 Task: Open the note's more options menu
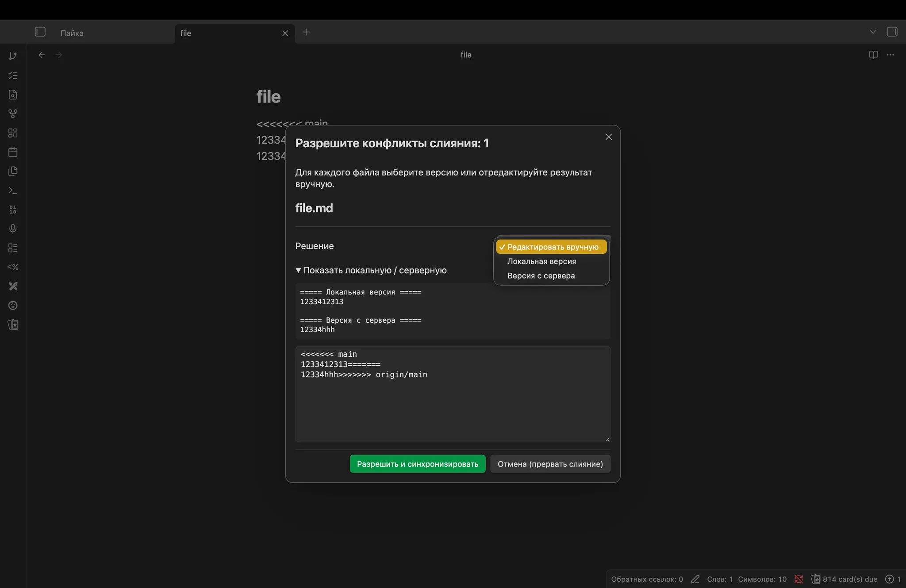click(891, 55)
